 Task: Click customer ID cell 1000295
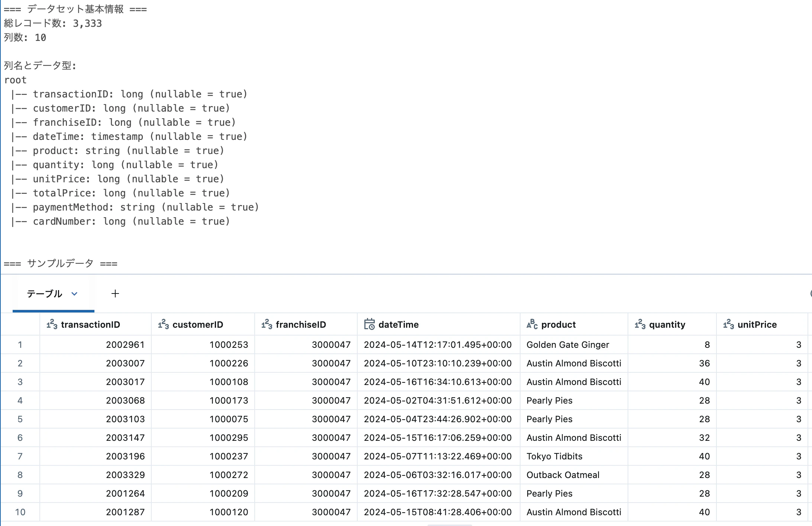pos(203,437)
